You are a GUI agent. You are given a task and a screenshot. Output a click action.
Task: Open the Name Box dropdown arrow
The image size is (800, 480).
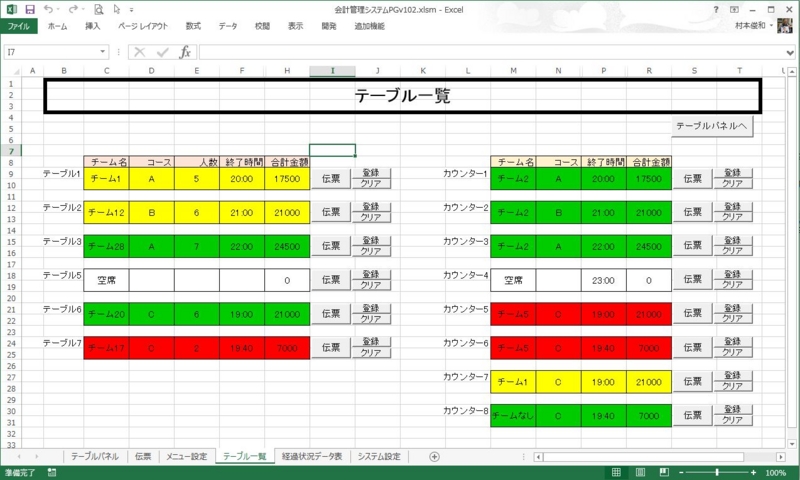[x=103, y=52]
